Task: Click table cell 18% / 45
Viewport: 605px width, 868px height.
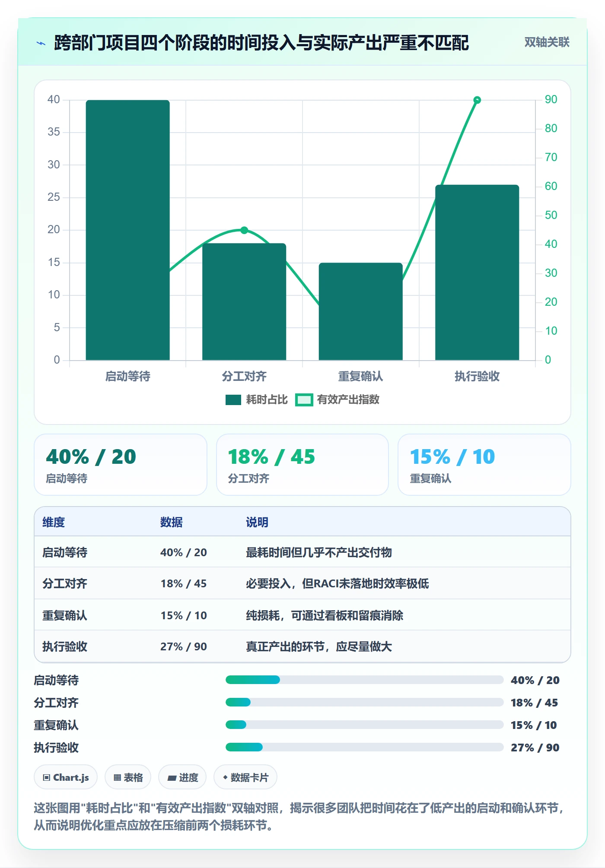Action: [x=184, y=583]
